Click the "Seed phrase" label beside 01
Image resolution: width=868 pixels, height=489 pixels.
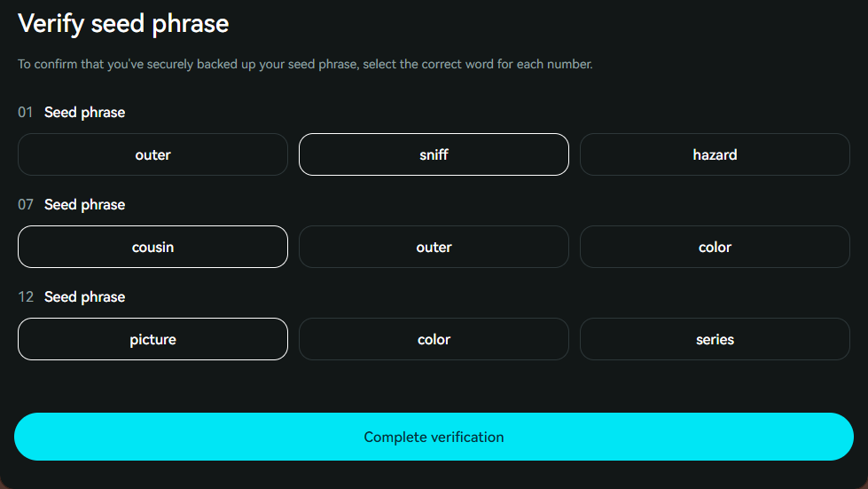[84, 113]
